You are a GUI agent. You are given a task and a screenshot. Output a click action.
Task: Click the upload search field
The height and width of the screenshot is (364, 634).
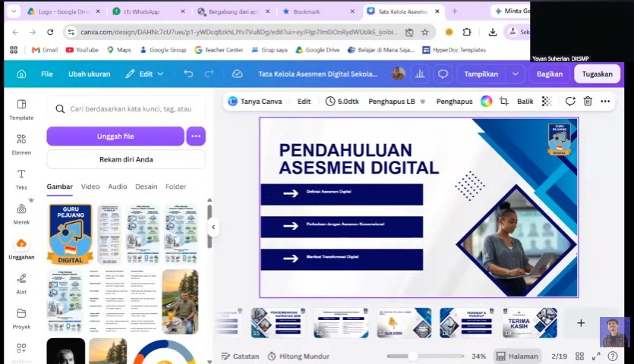click(x=126, y=108)
